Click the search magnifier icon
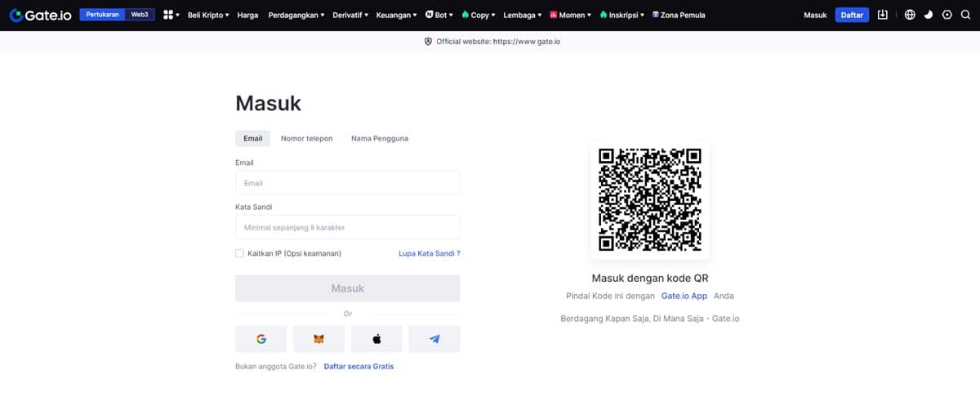 click(x=965, y=15)
